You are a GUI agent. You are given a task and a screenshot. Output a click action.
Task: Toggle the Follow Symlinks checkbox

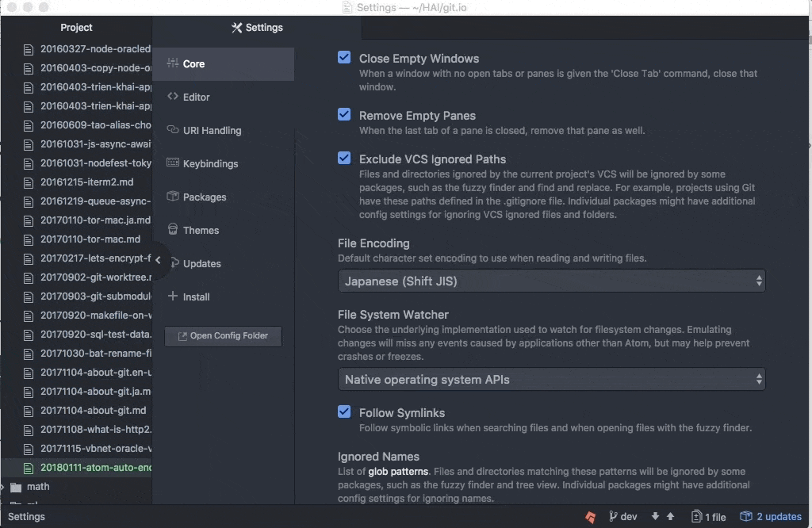coord(344,411)
